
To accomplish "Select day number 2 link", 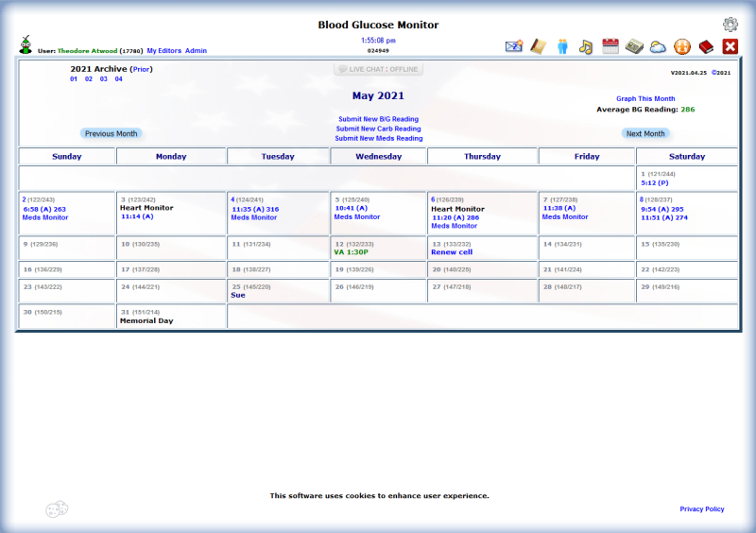I will (x=24, y=199).
